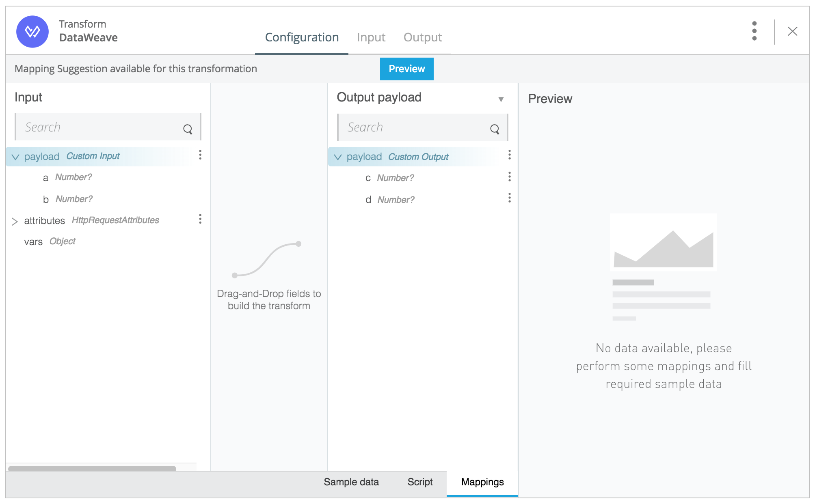Open options menu for output field d

coord(510,198)
